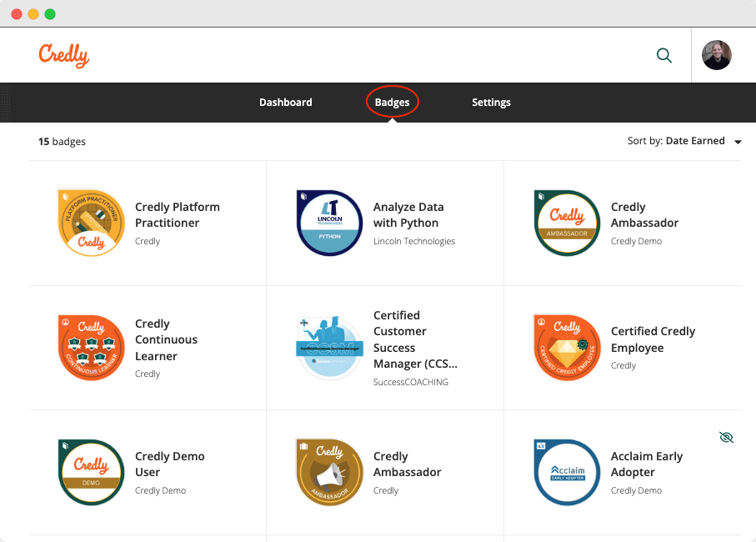Viewport: 756px width, 542px height.
Task: Open the search magnifier icon
Action: 664,56
